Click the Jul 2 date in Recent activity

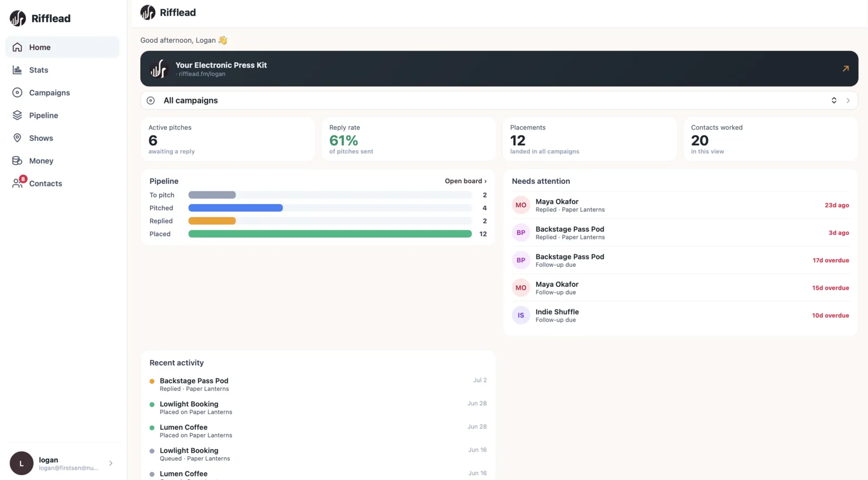tap(480, 380)
